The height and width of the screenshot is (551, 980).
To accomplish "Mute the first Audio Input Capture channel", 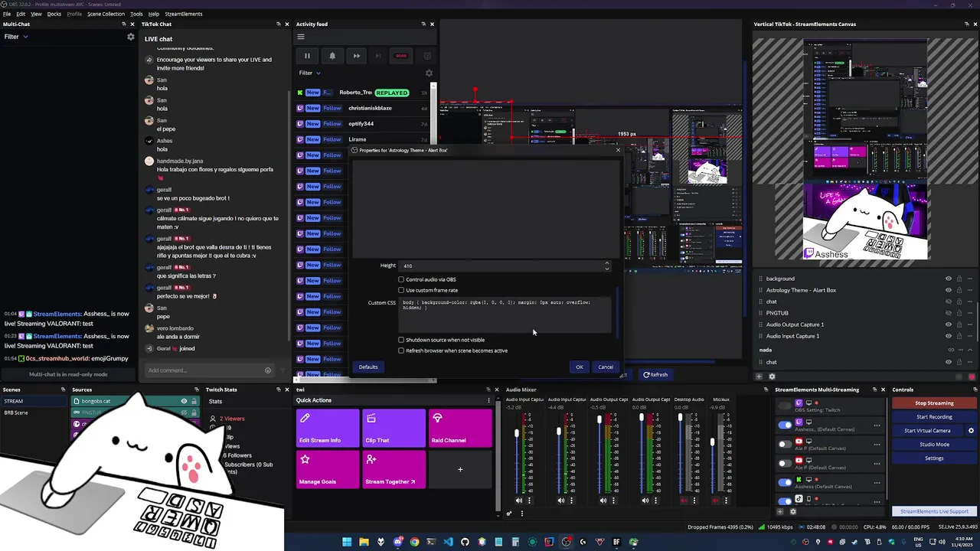I will click(519, 500).
